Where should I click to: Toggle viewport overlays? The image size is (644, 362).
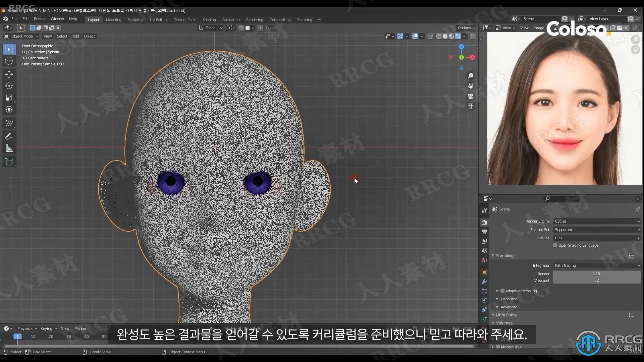(415, 36)
